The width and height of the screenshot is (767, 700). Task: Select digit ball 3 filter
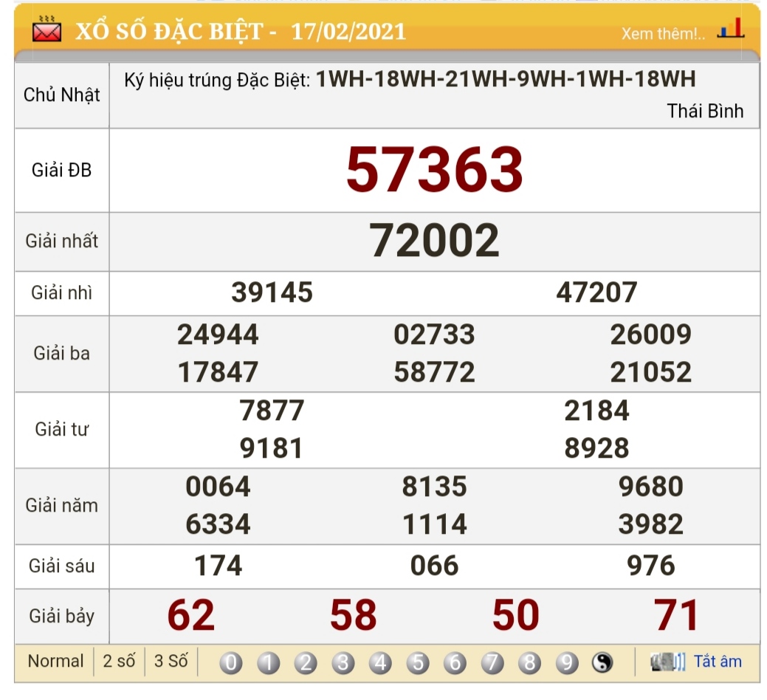pos(343,663)
